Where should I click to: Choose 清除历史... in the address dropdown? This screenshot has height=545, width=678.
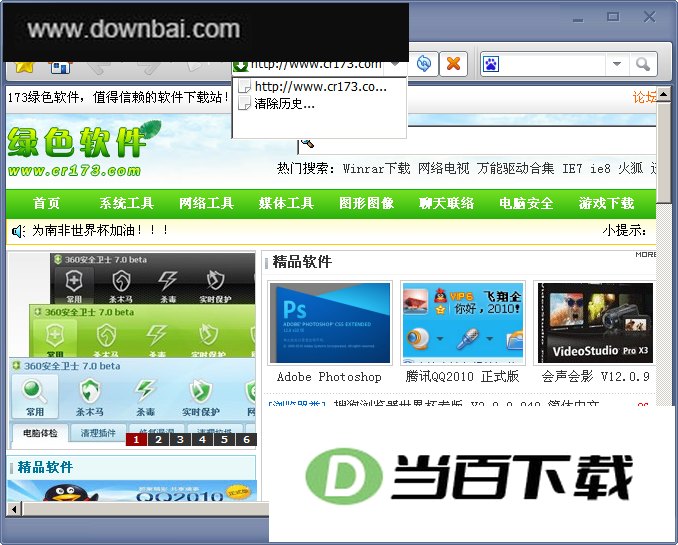point(277,104)
